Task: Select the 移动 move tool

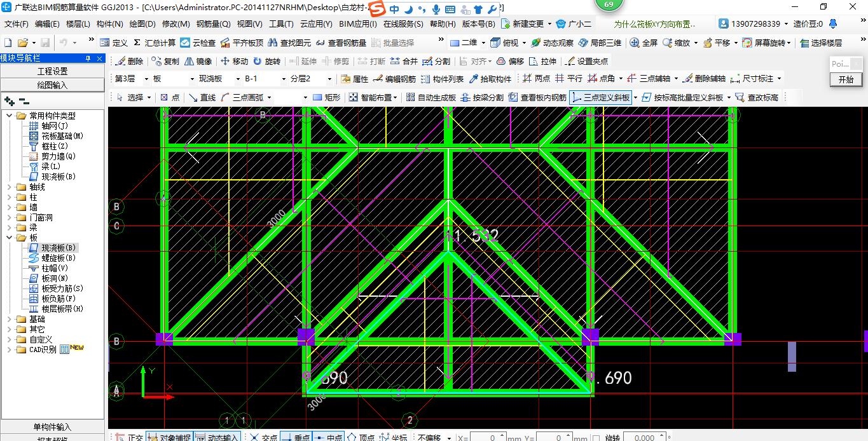Action: click(234, 61)
